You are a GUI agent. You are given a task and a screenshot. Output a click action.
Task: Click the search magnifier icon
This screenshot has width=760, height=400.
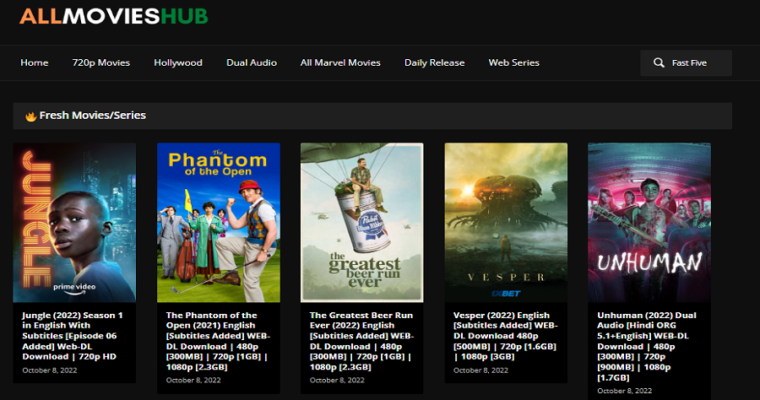[x=658, y=63]
